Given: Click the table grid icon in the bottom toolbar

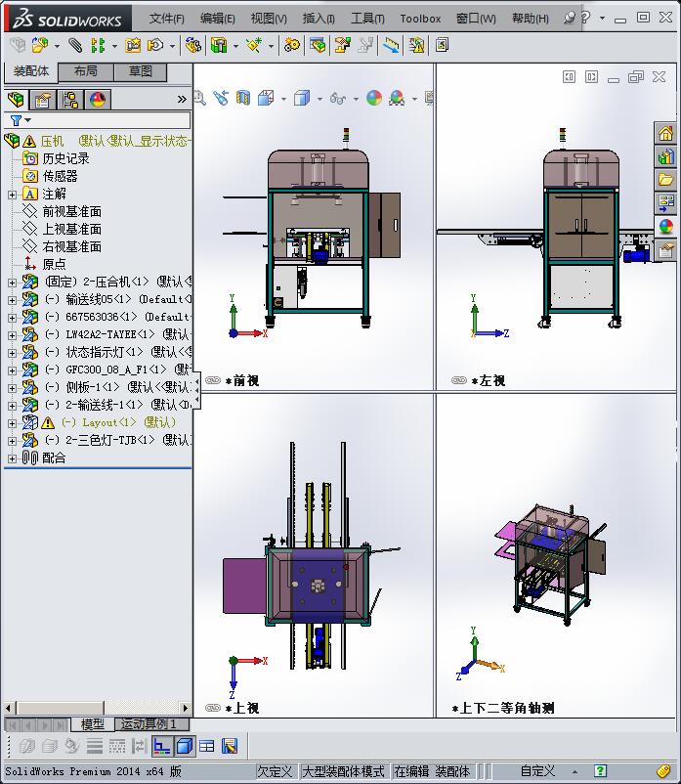Looking at the screenshot, I should (206, 746).
